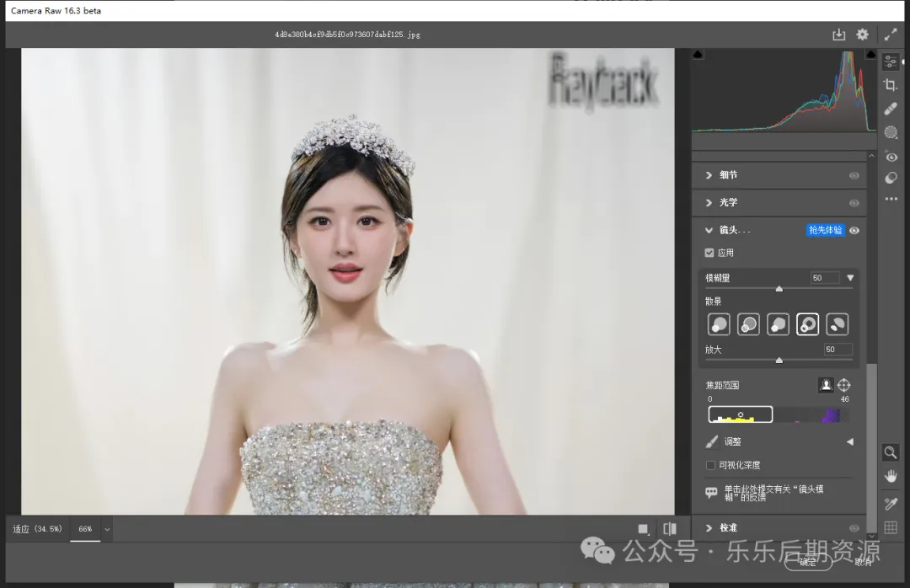Click the subject focus person icon
Screen dimensions: 910x588
point(826,385)
